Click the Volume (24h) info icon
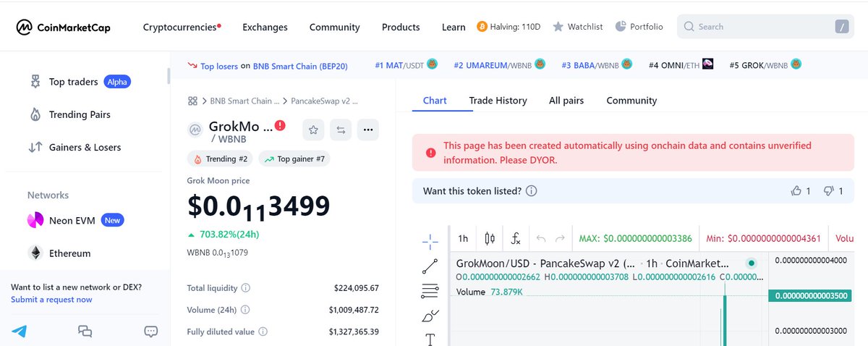 245,310
